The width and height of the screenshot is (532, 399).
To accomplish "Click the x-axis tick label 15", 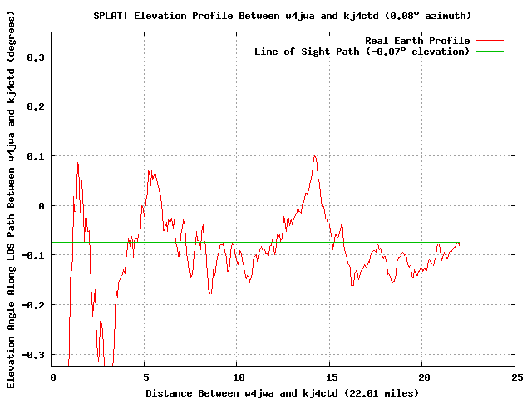I will pyautogui.click(x=332, y=377).
